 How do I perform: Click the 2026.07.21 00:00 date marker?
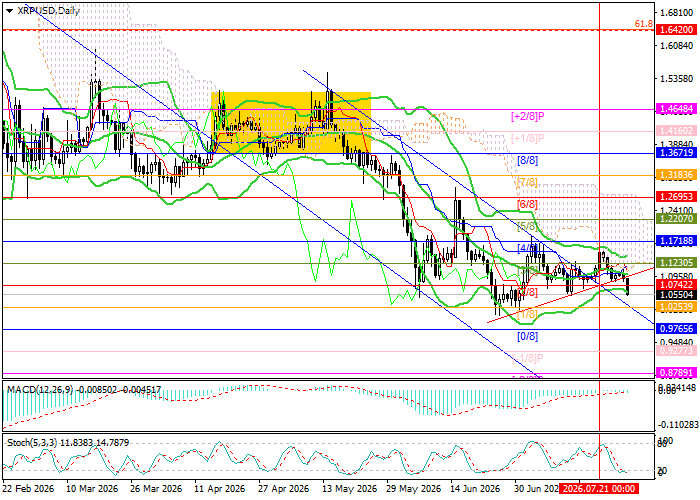[x=598, y=489]
